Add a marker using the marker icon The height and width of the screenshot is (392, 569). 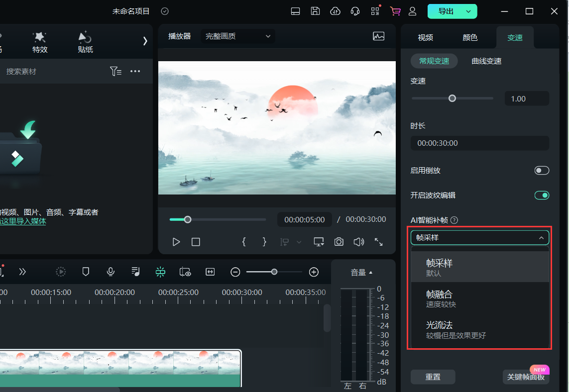click(86, 272)
